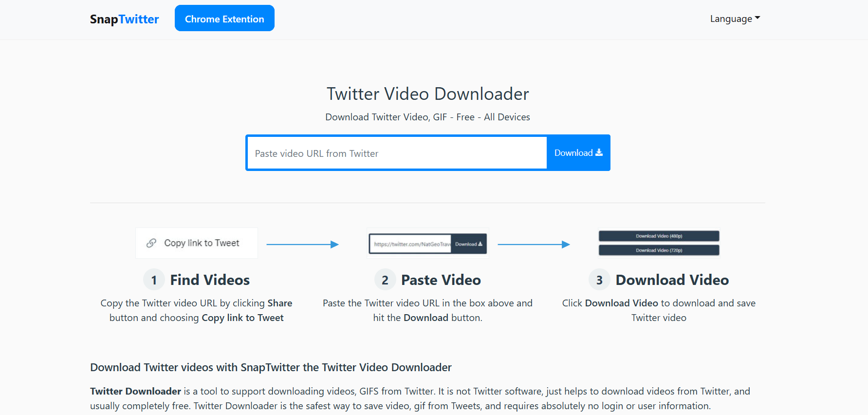
Task: Open the Chrome Extention button
Action: pyautogui.click(x=224, y=19)
